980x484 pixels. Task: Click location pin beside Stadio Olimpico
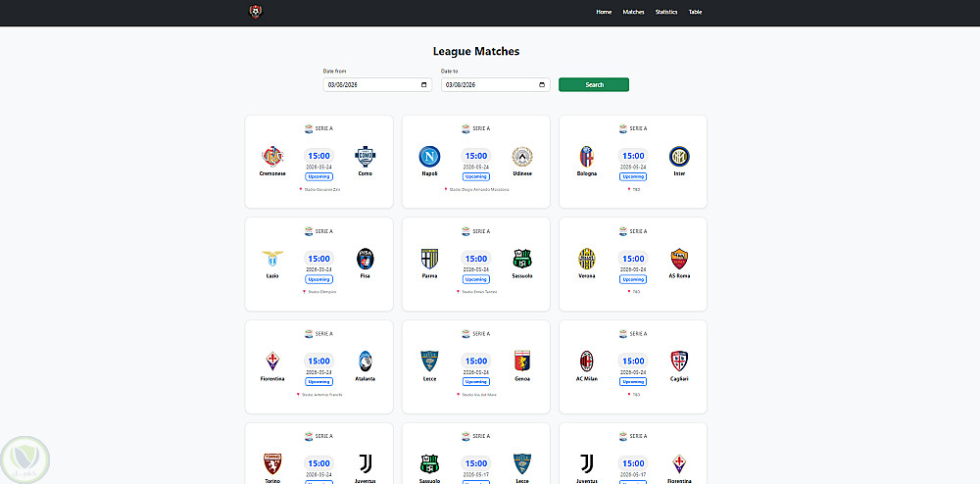coord(304,292)
